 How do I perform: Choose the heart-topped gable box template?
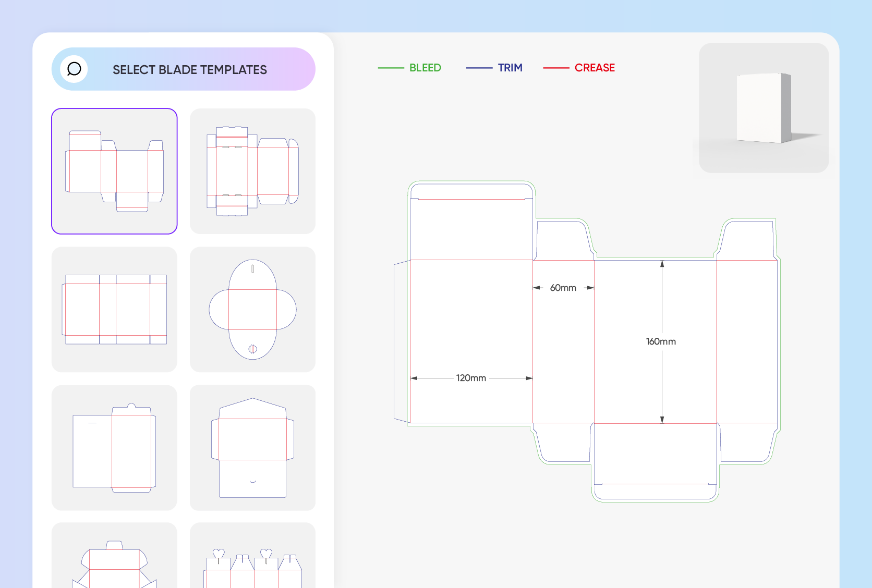pyautogui.click(x=253, y=556)
